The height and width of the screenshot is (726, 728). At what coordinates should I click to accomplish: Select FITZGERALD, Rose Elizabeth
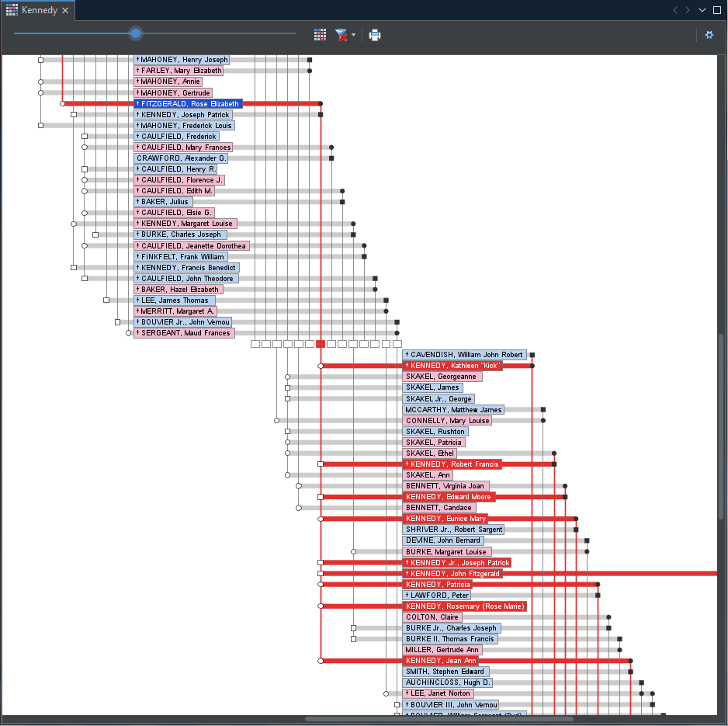point(188,103)
